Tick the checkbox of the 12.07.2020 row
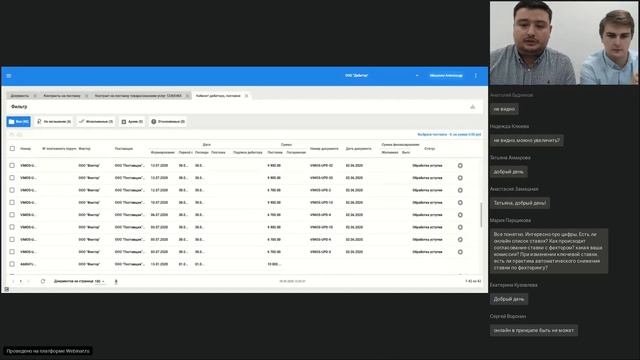The height and width of the screenshot is (360, 640). coord(12,190)
